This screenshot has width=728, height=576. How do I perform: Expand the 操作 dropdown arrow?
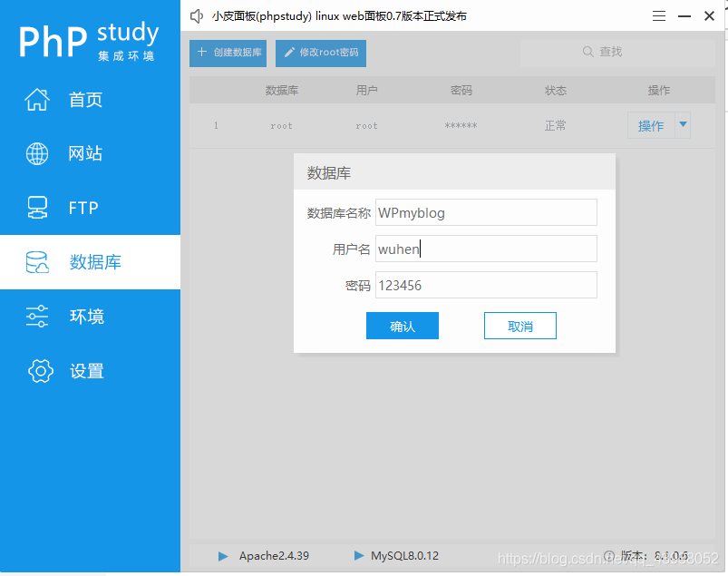(x=683, y=124)
